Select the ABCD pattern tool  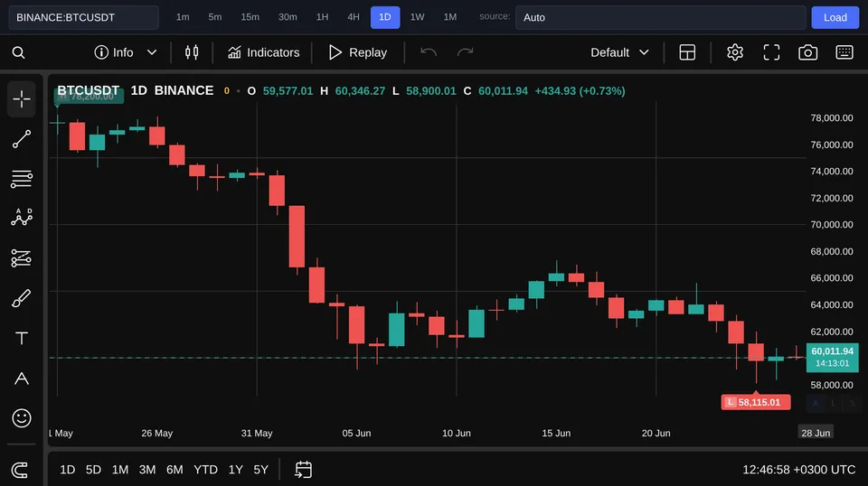click(x=22, y=218)
